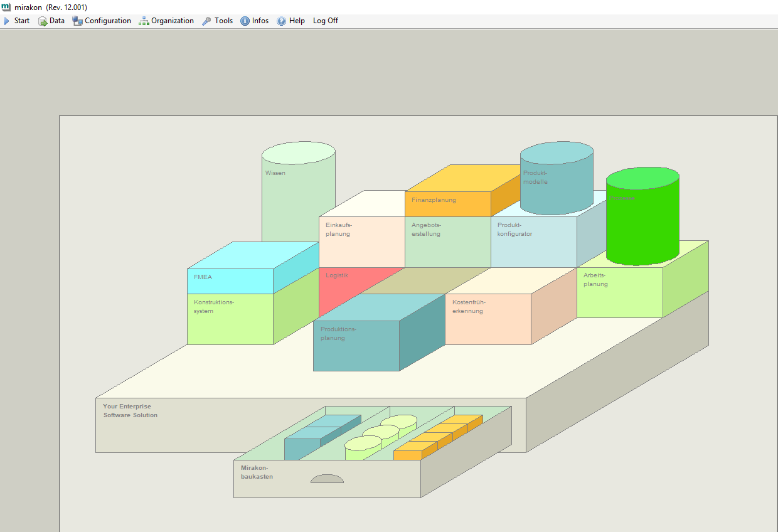The height and width of the screenshot is (532, 778).
Task: Click the Start menu arrow icon
Action: [7, 21]
